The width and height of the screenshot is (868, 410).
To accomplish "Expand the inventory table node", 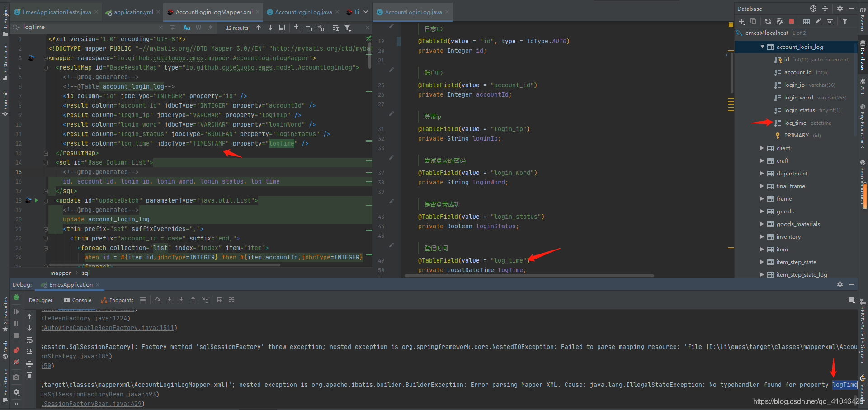I will (x=762, y=237).
